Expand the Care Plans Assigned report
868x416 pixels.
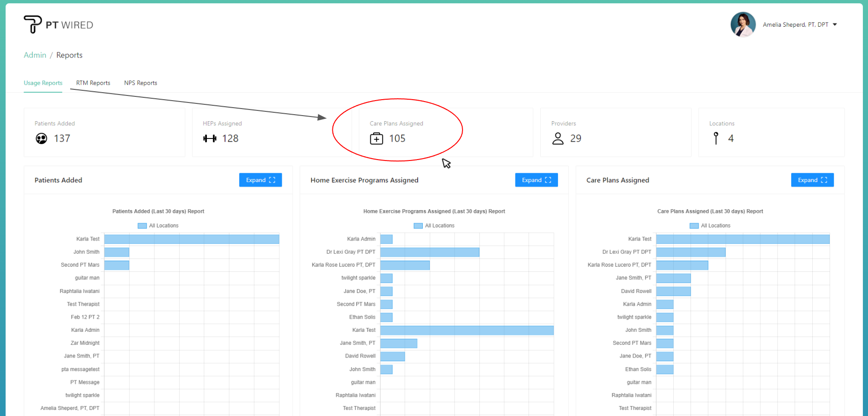(812, 180)
